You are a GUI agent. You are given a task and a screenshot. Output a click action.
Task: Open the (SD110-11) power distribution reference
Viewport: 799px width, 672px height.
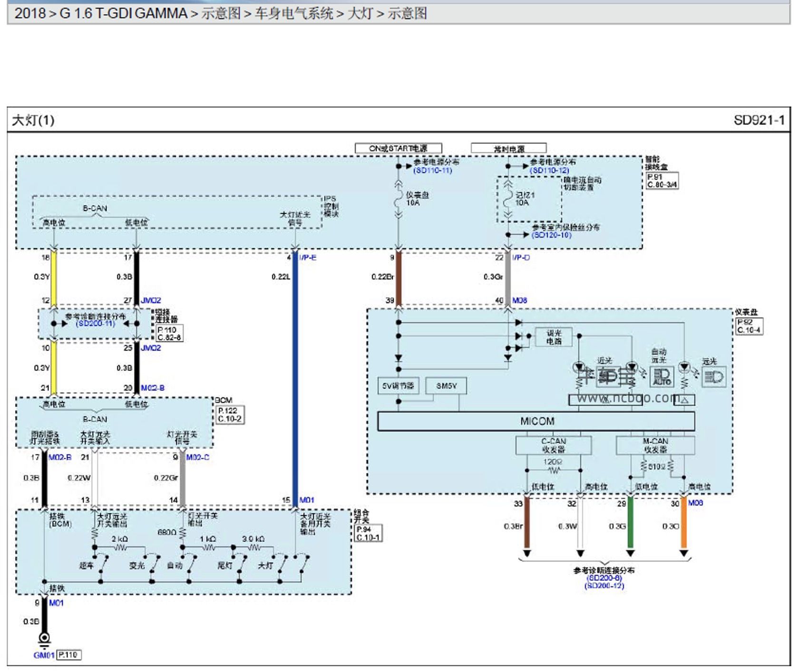coord(432,171)
